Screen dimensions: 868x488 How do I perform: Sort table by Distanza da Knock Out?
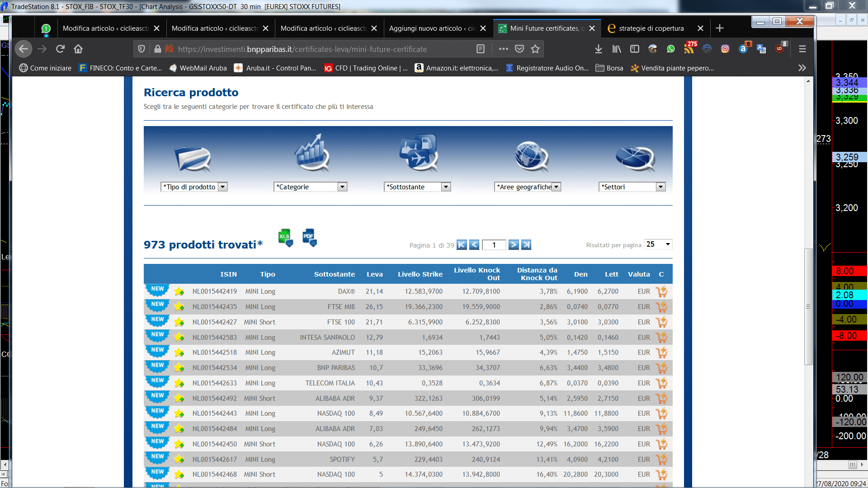click(x=537, y=274)
